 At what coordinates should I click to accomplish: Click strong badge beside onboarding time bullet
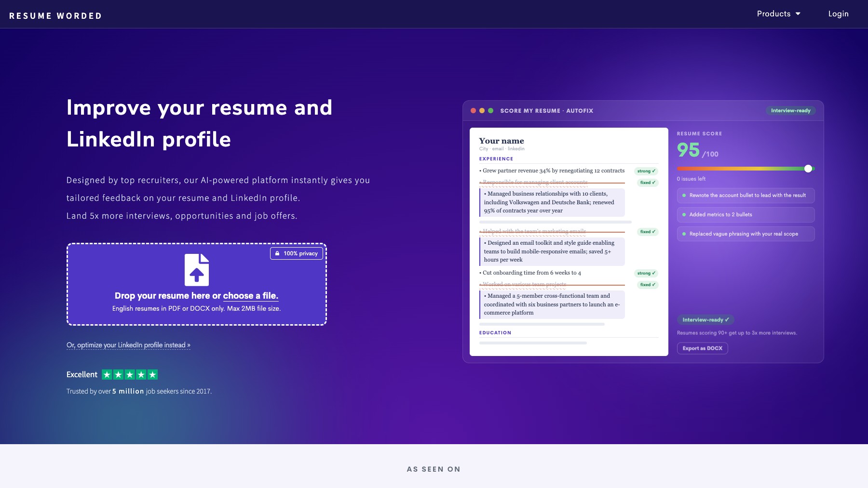pyautogui.click(x=646, y=273)
